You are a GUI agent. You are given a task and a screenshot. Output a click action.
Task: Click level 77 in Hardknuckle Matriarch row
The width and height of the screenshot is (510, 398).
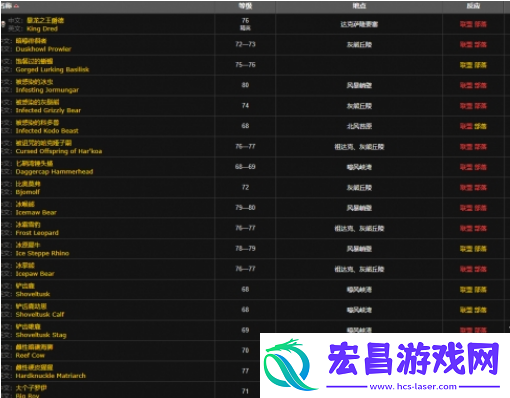245,371
